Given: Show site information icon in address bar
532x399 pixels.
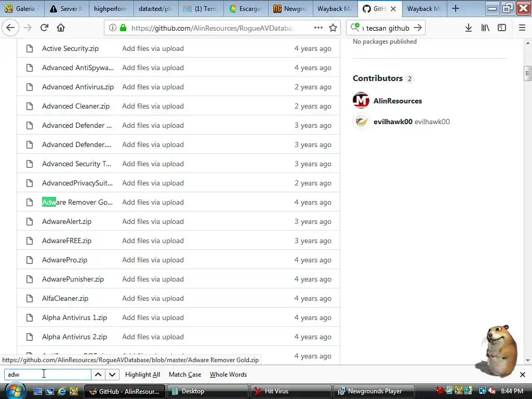Looking at the screenshot, I should pos(113,28).
